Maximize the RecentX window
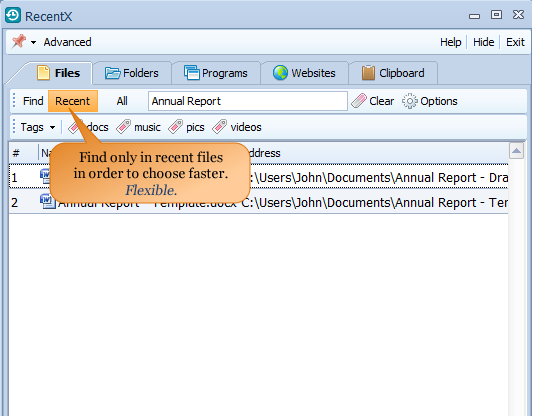Image resolution: width=550 pixels, height=416 pixels. tap(496, 15)
